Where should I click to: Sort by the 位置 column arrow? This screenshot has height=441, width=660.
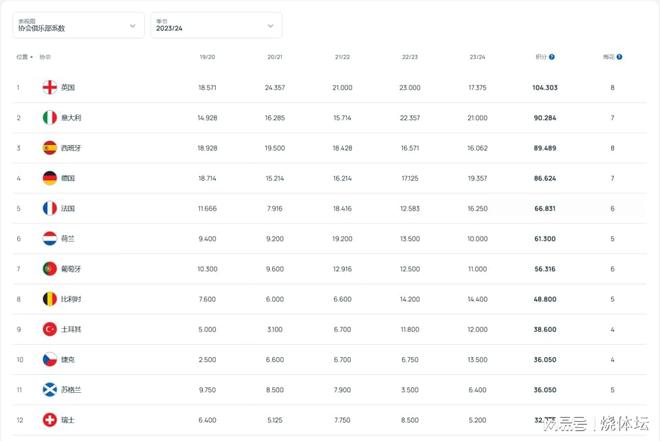(x=31, y=57)
